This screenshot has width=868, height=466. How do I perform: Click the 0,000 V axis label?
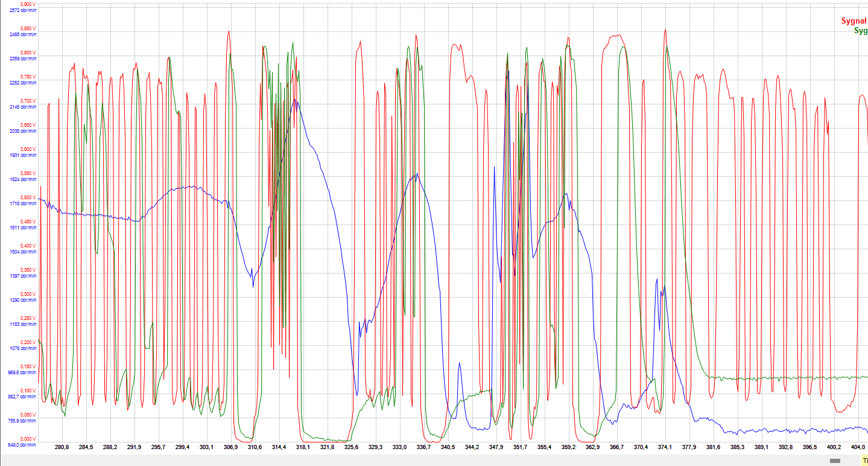(x=28, y=439)
